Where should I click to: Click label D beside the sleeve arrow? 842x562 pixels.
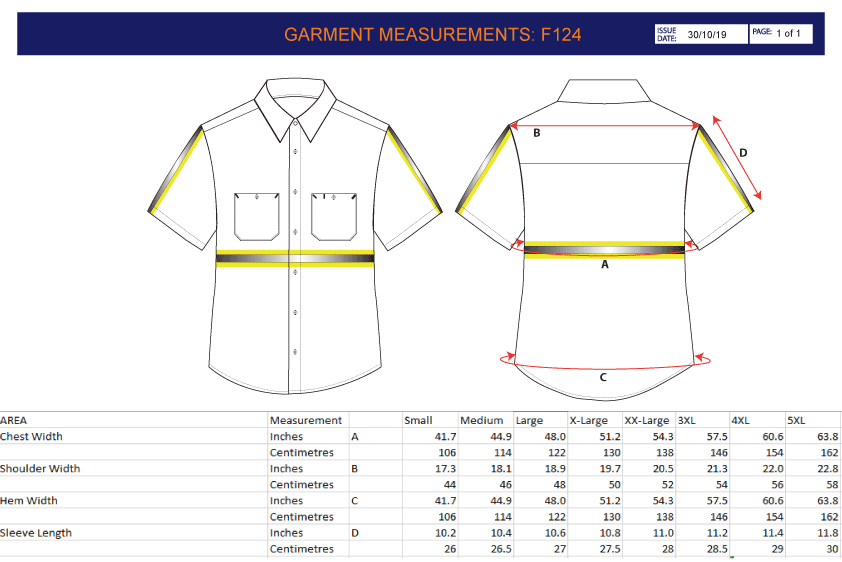point(743,153)
